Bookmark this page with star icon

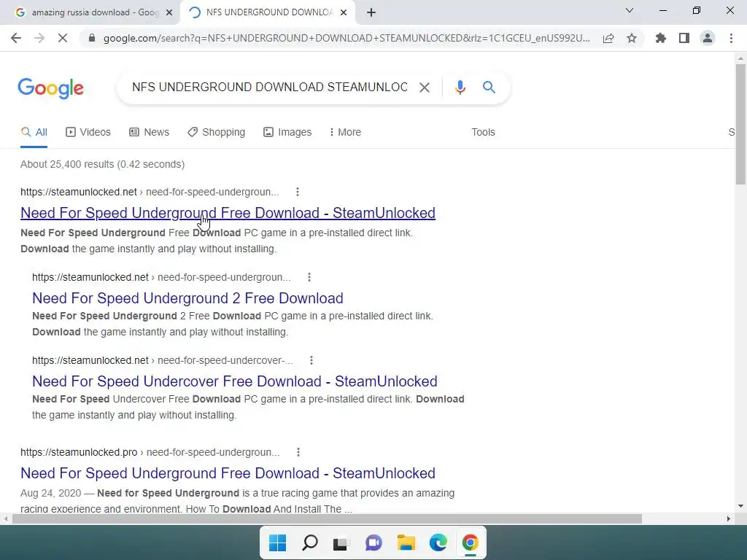pos(632,38)
